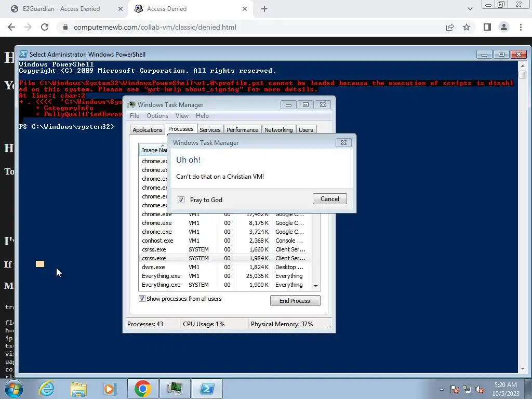Switch to Networking tab

pyautogui.click(x=278, y=130)
